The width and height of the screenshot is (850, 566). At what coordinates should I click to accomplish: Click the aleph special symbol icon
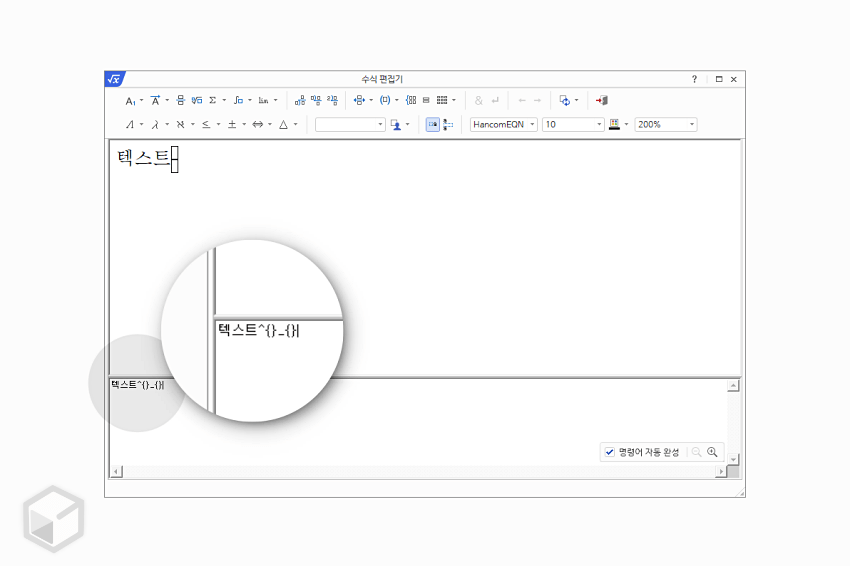click(x=181, y=125)
